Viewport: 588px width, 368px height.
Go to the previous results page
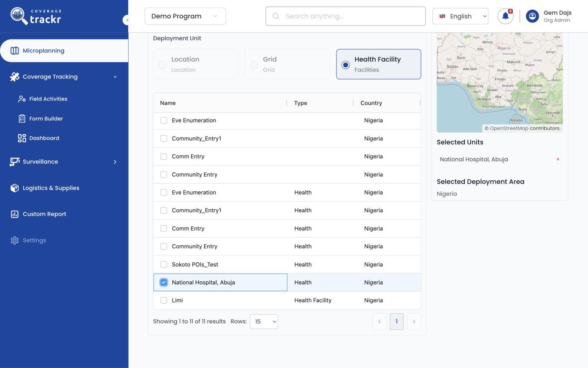(379, 322)
